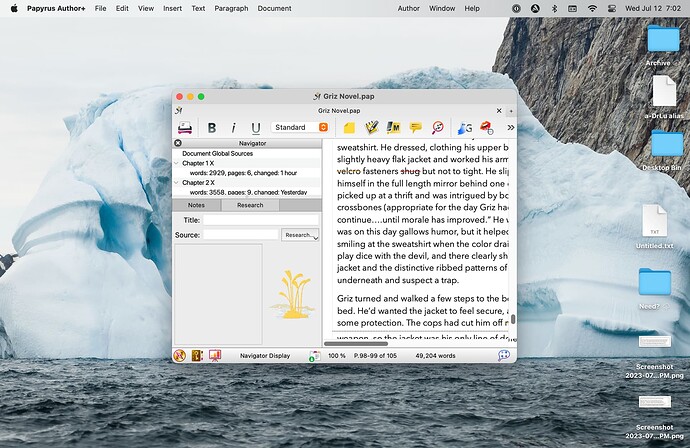Click the Papyrus icon left of tab bar

pos(179,110)
